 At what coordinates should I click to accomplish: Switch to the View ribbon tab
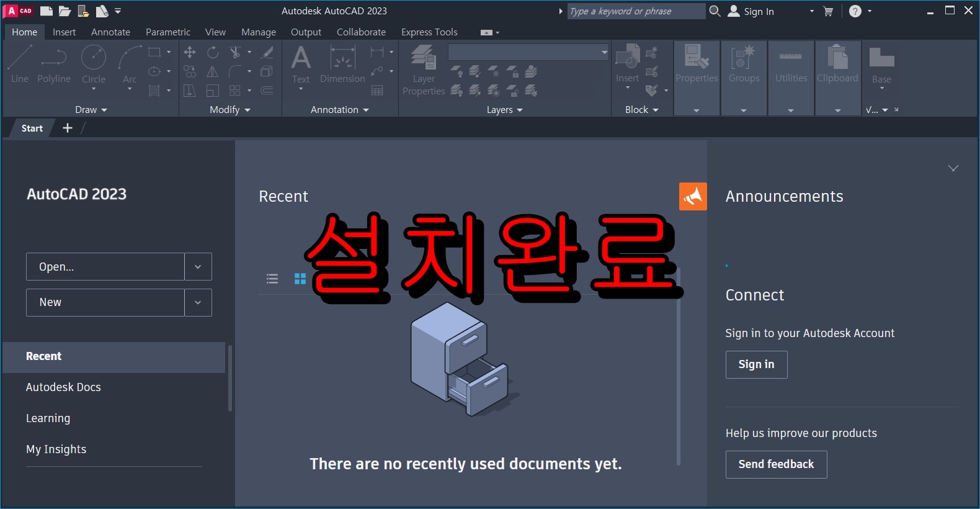pos(215,32)
